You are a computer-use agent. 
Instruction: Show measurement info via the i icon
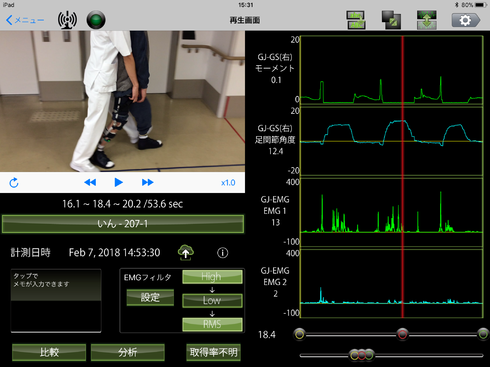223,253
